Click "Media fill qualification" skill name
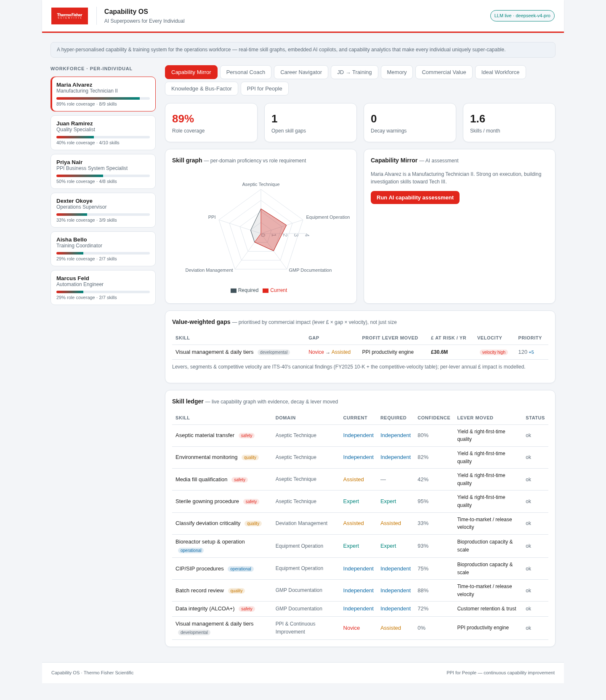This screenshot has height=700, width=606. (201, 480)
